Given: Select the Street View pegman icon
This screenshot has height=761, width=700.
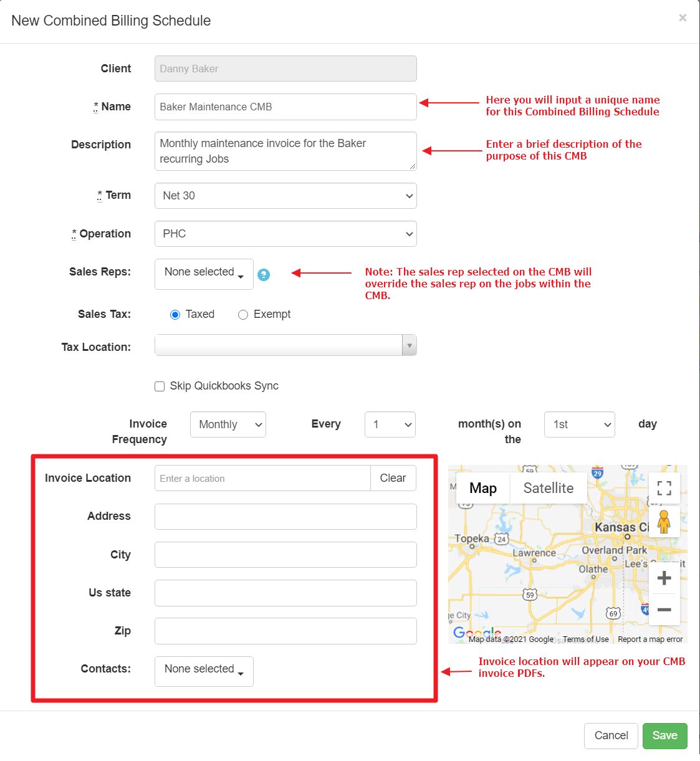Looking at the screenshot, I should [x=664, y=522].
